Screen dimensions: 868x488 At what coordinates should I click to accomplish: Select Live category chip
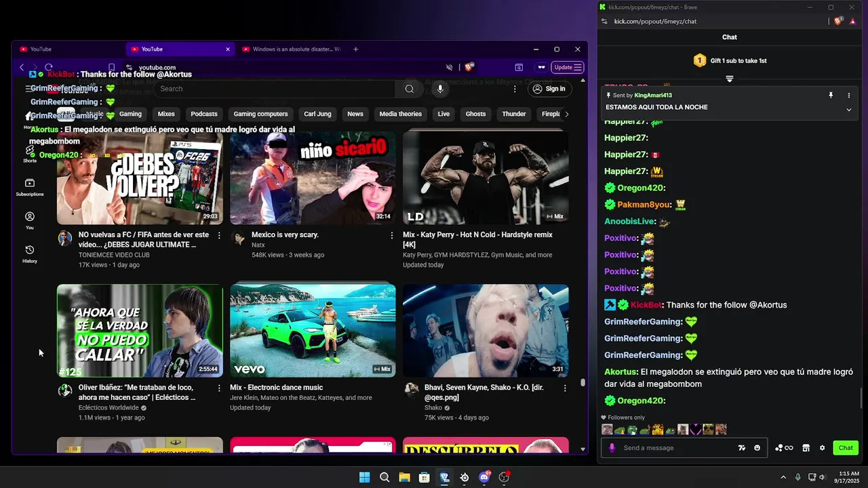click(443, 114)
